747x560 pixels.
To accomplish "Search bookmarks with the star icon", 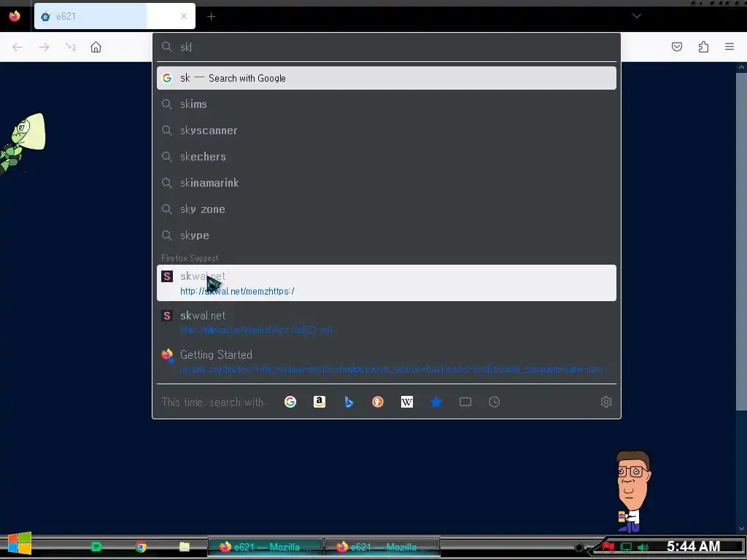I will pos(436,402).
